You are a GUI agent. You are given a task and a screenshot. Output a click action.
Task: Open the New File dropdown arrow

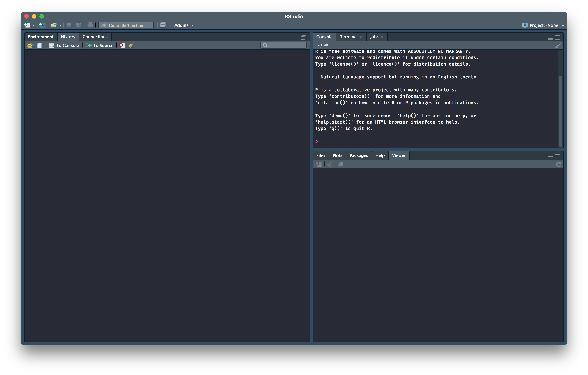click(x=34, y=25)
